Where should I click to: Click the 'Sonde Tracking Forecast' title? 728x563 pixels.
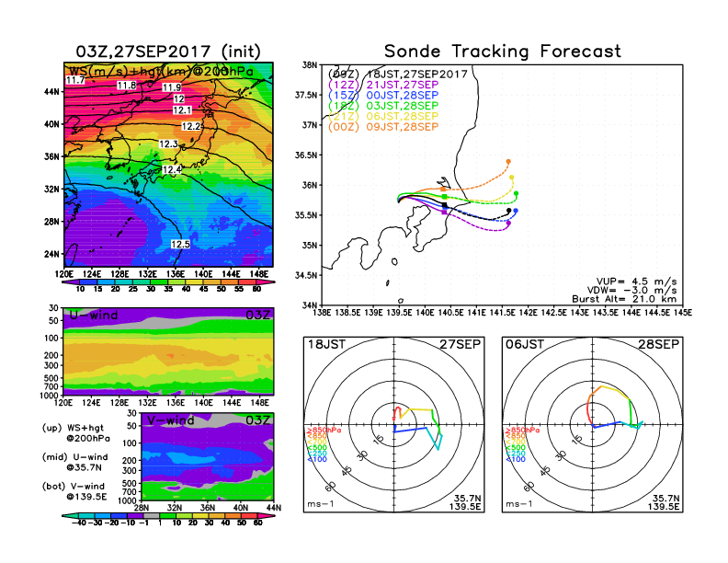(503, 52)
